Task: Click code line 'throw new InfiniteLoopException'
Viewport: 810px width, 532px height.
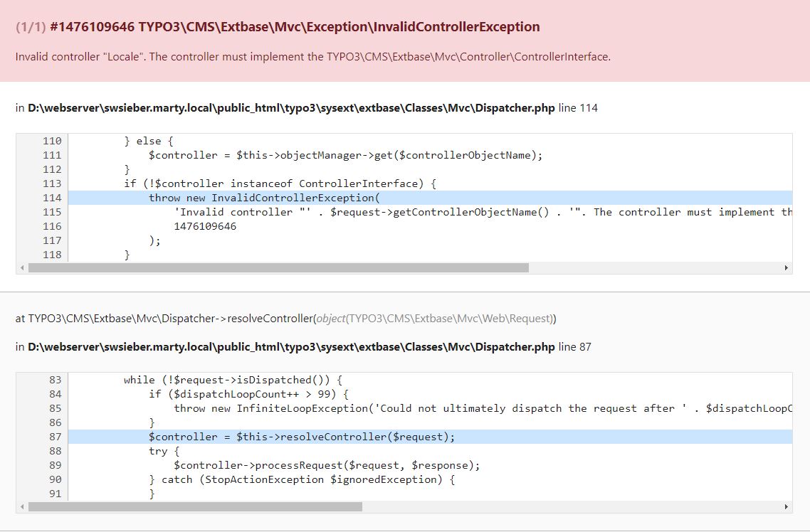Action: 483,408
